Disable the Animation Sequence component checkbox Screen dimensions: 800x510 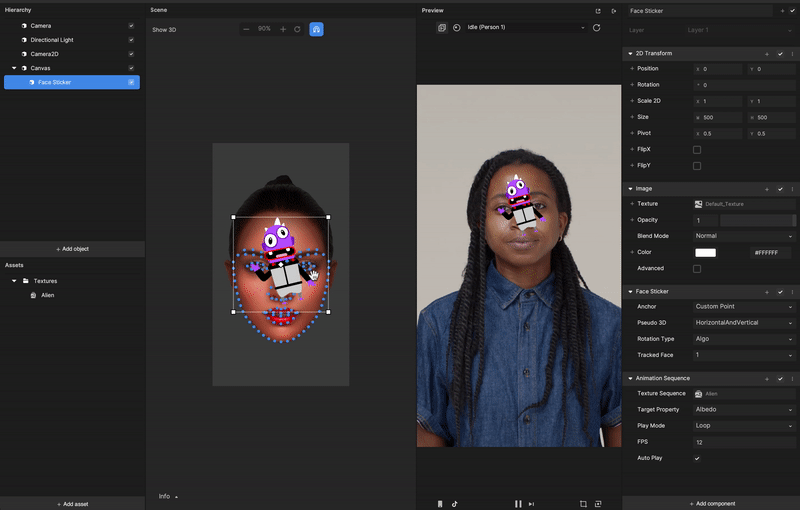click(x=780, y=379)
